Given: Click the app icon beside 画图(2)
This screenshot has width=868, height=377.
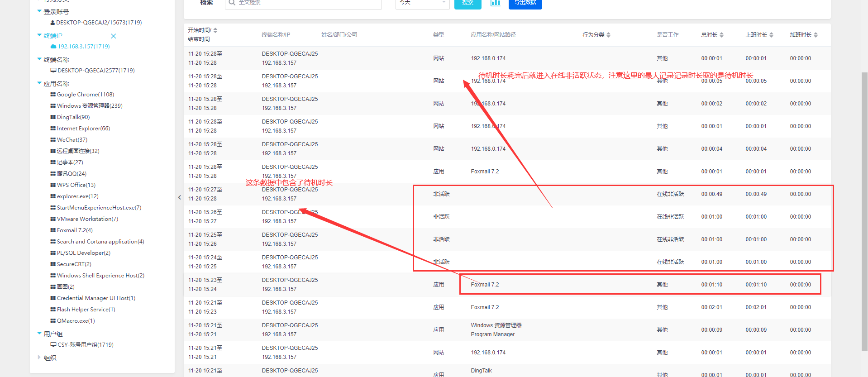Looking at the screenshot, I should pos(53,287).
